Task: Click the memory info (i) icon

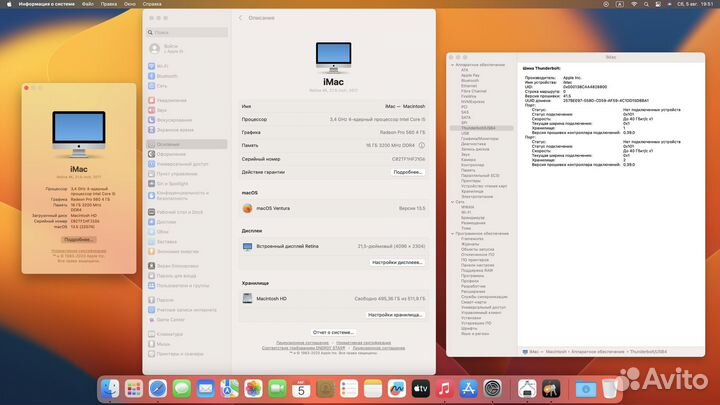Action: pos(422,145)
